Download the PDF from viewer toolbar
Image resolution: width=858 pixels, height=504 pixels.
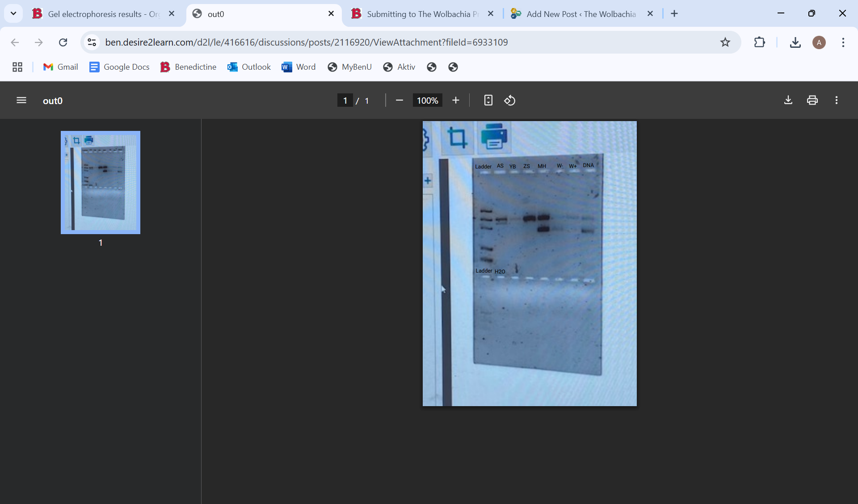(x=788, y=101)
